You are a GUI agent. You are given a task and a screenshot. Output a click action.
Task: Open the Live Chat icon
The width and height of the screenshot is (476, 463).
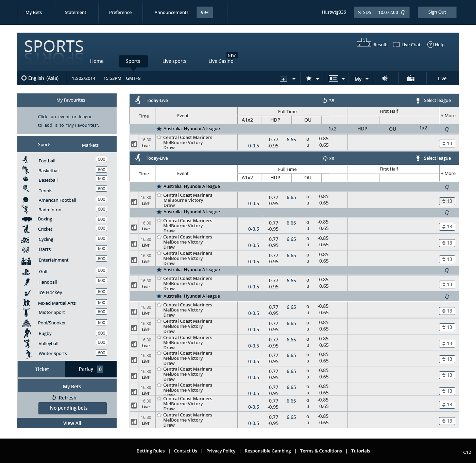click(x=396, y=44)
